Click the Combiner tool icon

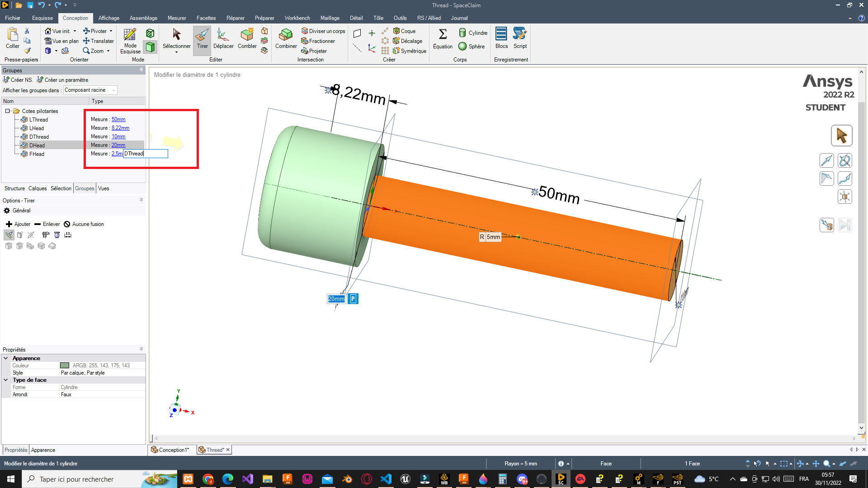[x=286, y=38]
